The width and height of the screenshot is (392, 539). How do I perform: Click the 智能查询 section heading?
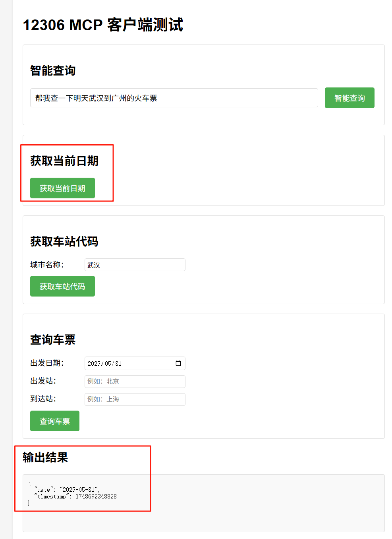point(53,70)
